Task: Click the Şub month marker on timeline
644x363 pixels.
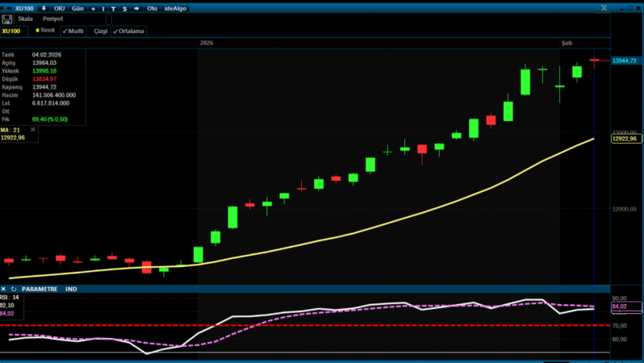Action: coord(567,43)
